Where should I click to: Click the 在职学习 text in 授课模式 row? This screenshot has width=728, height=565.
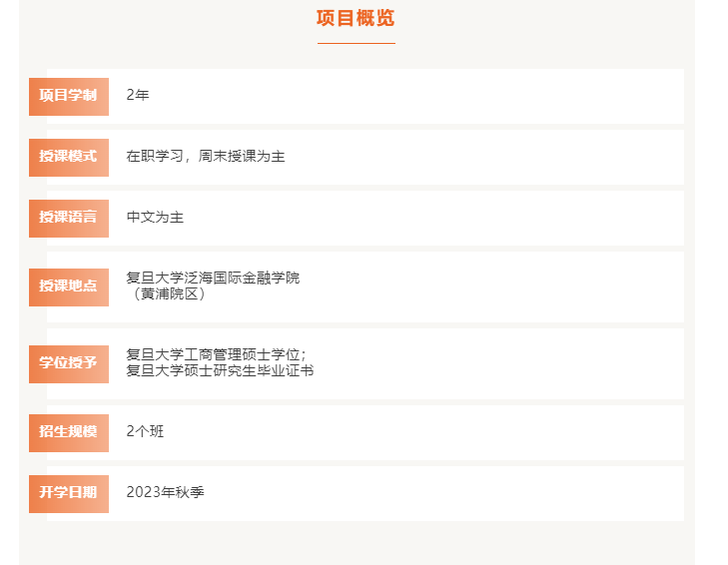(x=155, y=157)
